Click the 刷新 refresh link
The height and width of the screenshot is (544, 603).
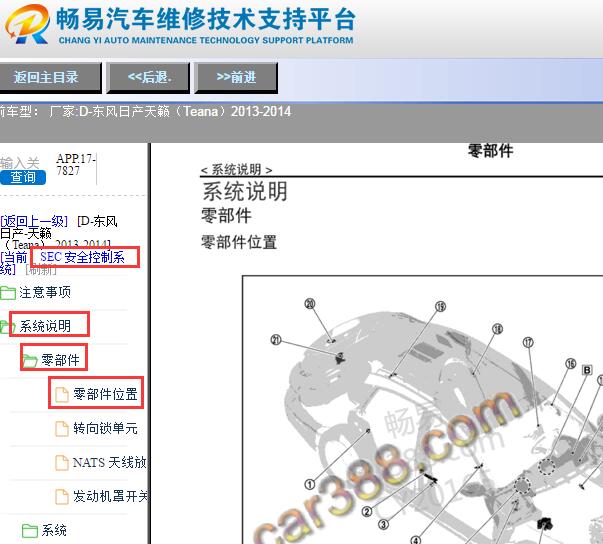click(x=41, y=270)
